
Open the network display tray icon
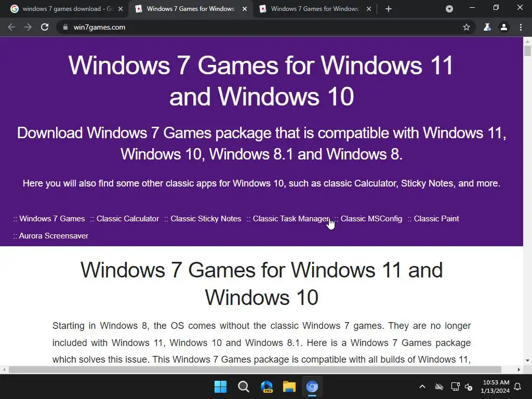pyautogui.click(x=455, y=387)
